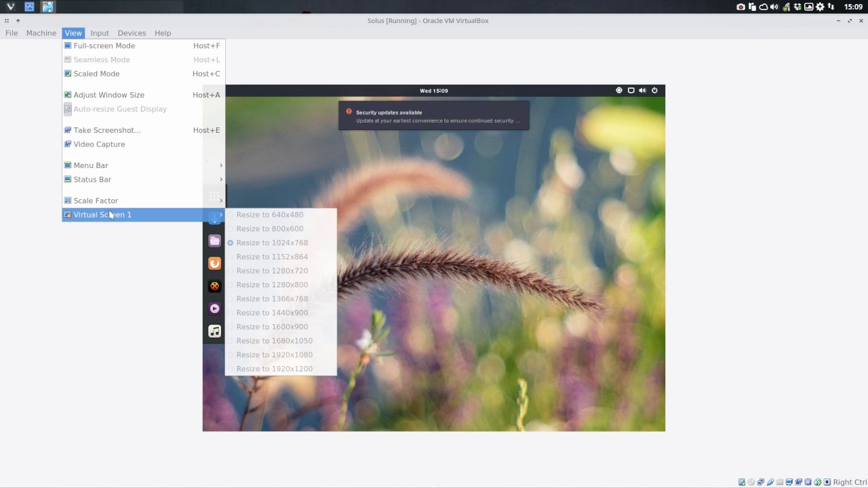Click the network adapters status bar icon

(x=760, y=482)
